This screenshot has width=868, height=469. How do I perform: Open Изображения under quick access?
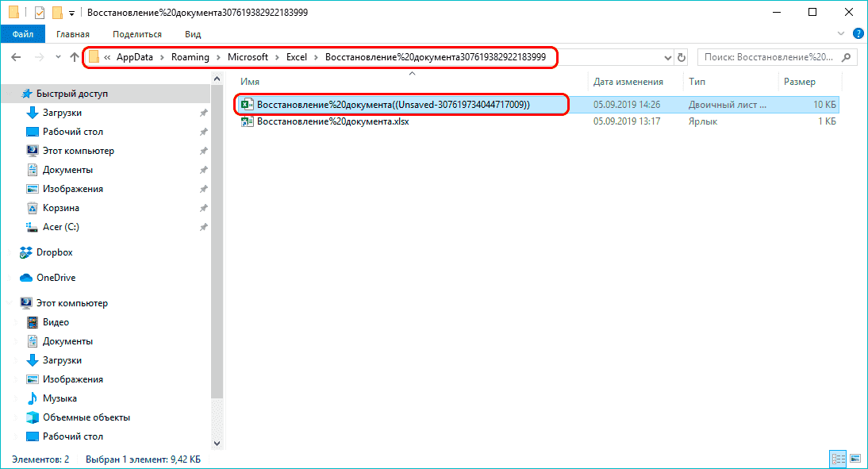click(72, 189)
